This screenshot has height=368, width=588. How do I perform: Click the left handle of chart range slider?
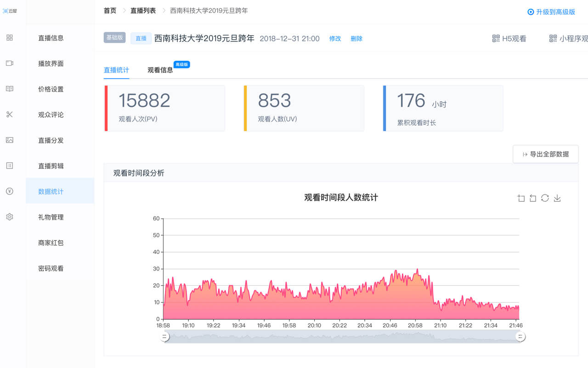(x=164, y=337)
